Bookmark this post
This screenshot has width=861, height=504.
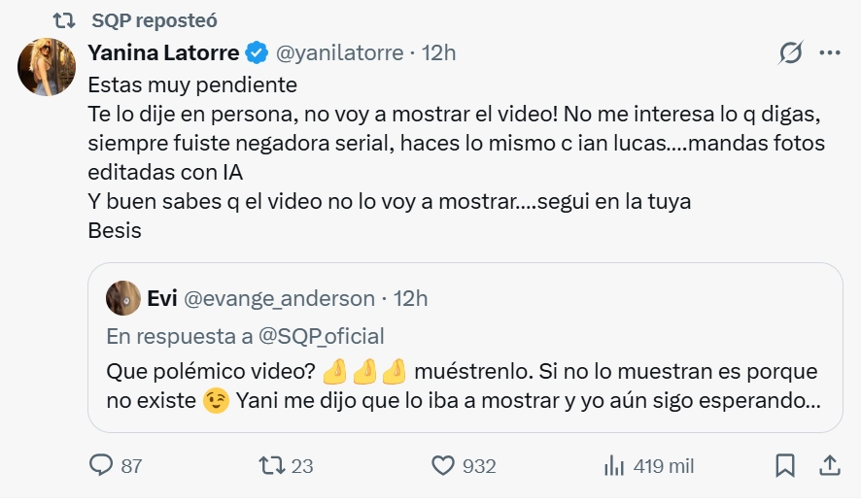click(x=785, y=466)
